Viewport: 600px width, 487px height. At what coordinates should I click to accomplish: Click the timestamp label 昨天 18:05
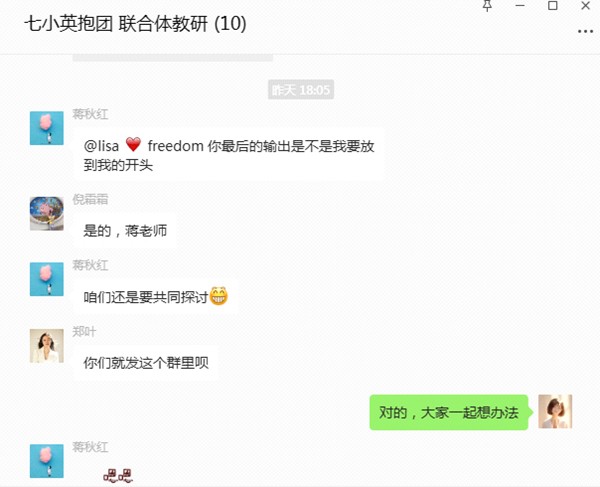point(301,90)
